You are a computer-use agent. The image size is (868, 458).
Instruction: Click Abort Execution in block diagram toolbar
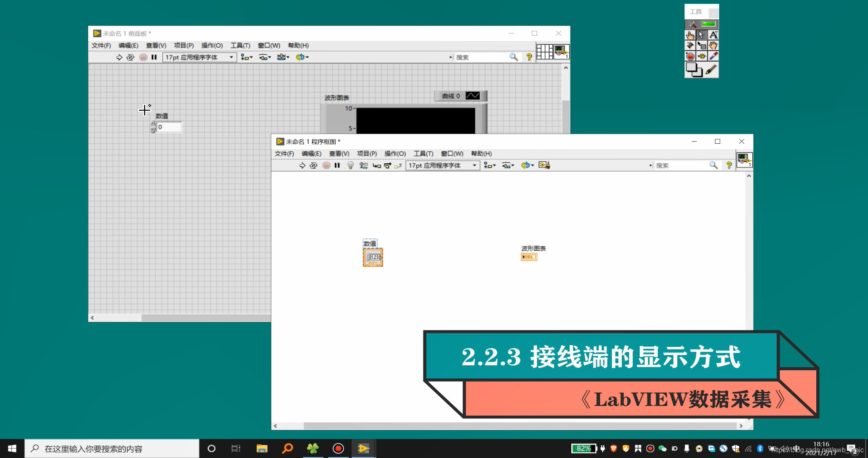click(326, 165)
